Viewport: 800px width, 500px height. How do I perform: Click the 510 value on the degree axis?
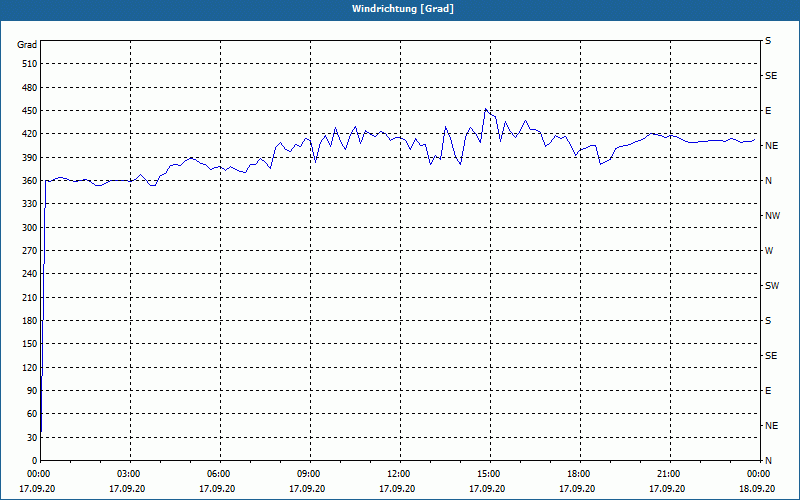(x=30, y=64)
